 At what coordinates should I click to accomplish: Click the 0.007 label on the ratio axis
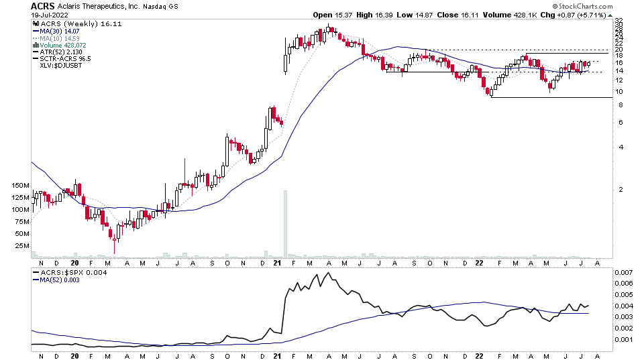click(623, 273)
